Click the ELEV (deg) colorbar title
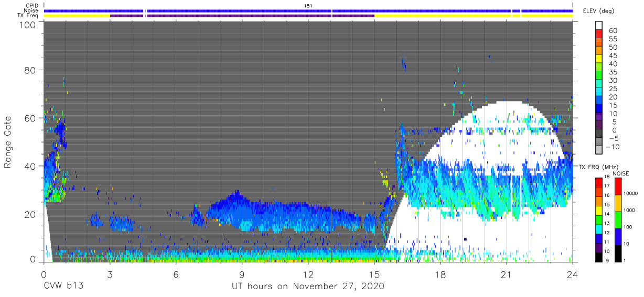Screen dimensions: 644x297 coord(599,11)
